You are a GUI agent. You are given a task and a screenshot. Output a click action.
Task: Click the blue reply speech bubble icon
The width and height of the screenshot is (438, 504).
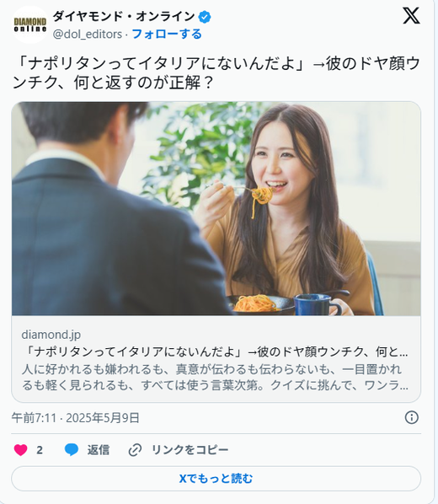pyautogui.click(x=72, y=450)
